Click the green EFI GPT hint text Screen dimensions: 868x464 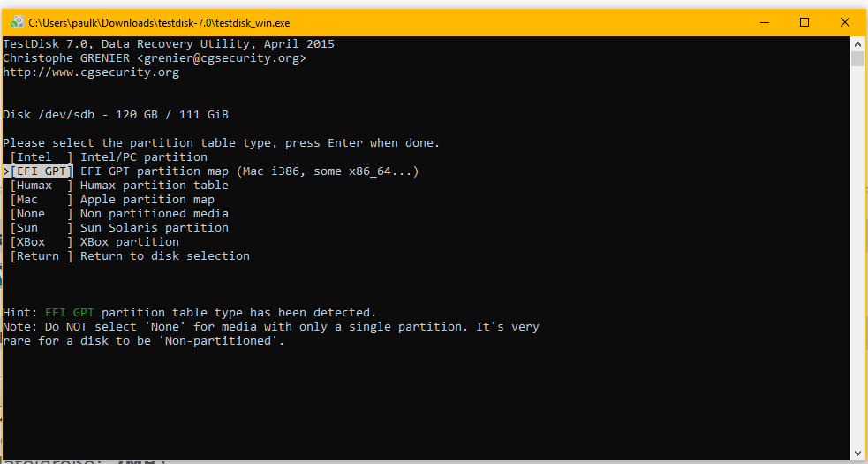click(x=70, y=313)
